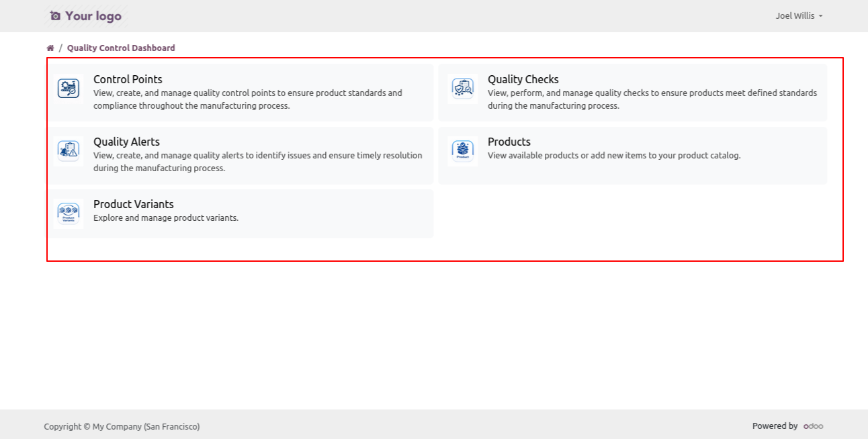Open the Joel Willis user dropdown
The width and height of the screenshot is (868, 439).
(799, 16)
